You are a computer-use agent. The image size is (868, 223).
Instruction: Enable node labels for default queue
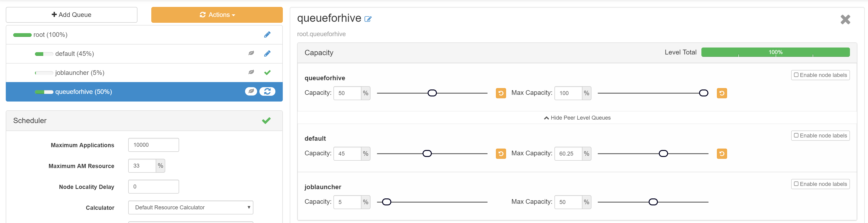coord(820,136)
